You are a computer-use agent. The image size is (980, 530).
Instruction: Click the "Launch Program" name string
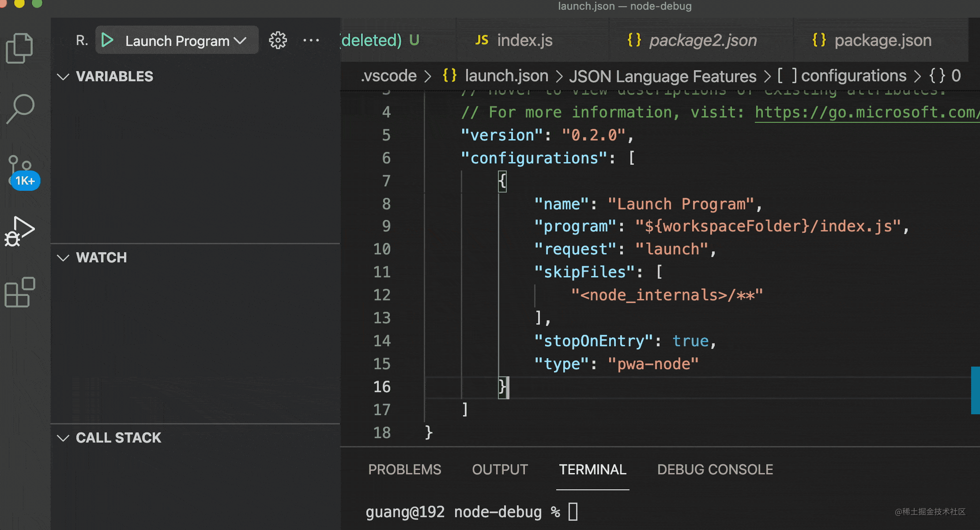coord(681,204)
